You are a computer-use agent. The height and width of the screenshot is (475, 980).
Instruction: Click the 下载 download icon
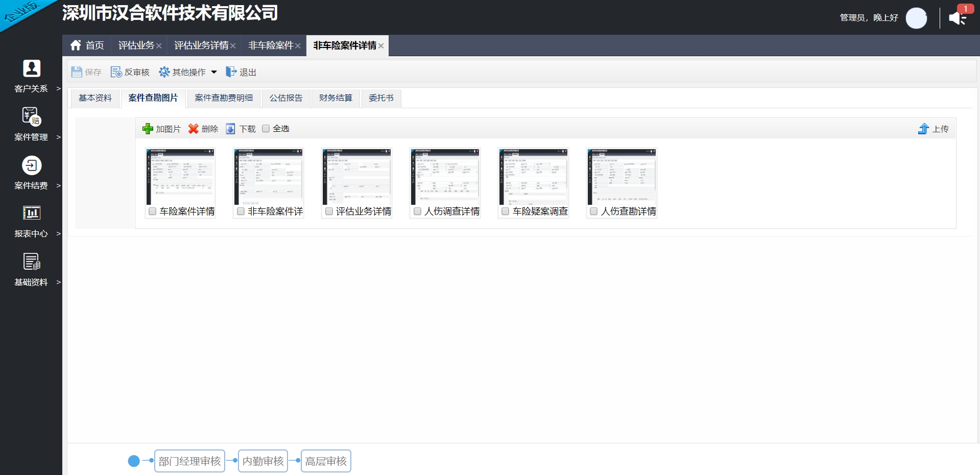tap(231, 129)
